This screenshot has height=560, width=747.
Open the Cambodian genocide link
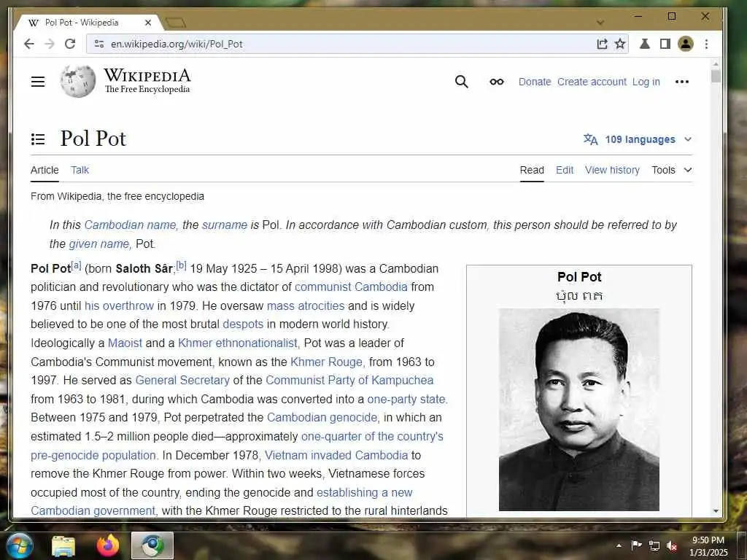[322, 417]
